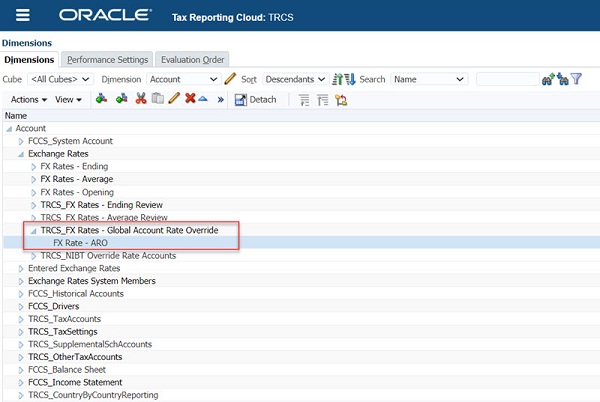Open the Search dropdown showing Name
Screen dimensions: 600x402
click(x=429, y=79)
